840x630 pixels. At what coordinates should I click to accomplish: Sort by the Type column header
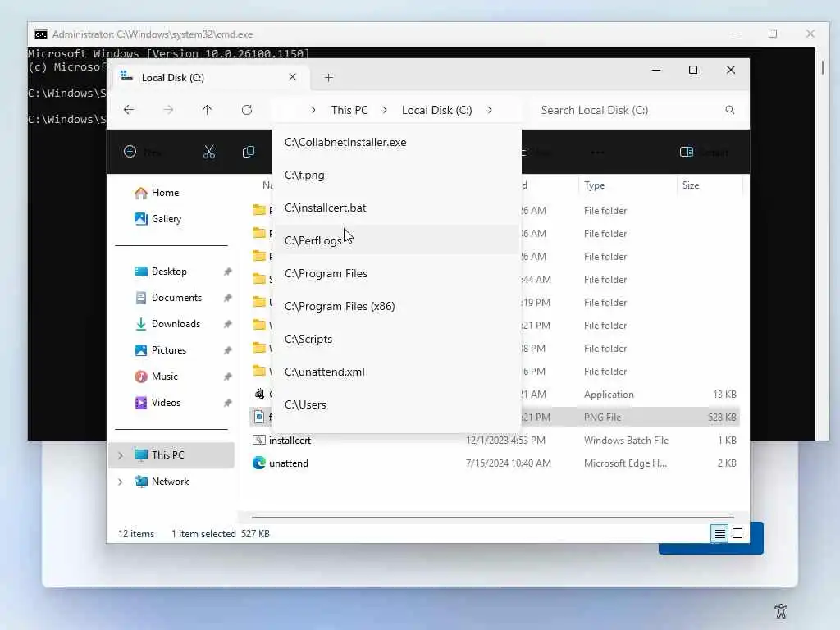click(x=594, y=185)
